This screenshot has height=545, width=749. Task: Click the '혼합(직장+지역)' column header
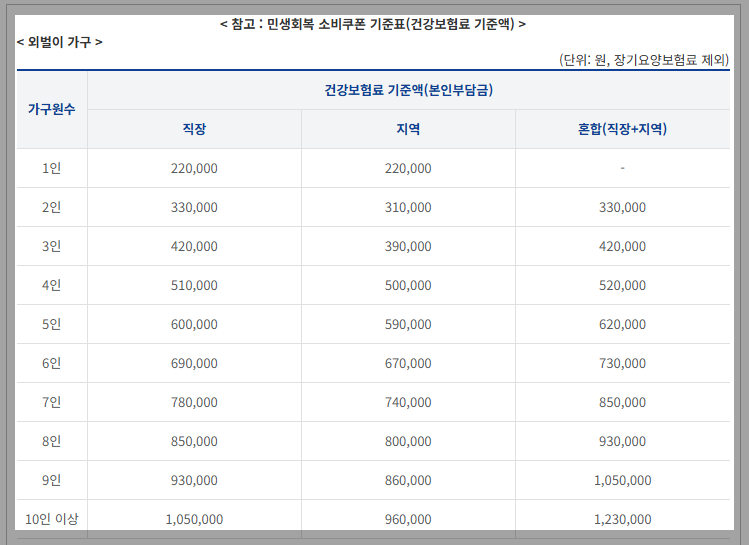(622, 129)
